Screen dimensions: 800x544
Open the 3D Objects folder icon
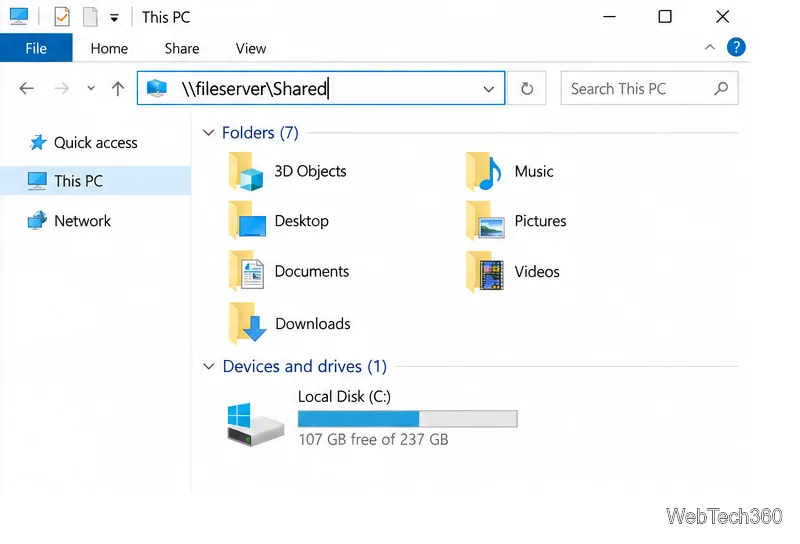(246, 171)
